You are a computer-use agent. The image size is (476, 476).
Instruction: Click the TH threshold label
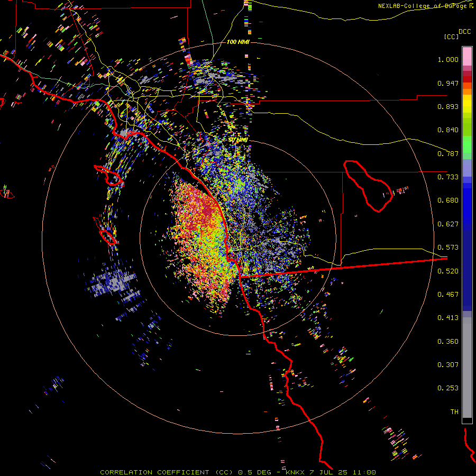tap(454, 412)
